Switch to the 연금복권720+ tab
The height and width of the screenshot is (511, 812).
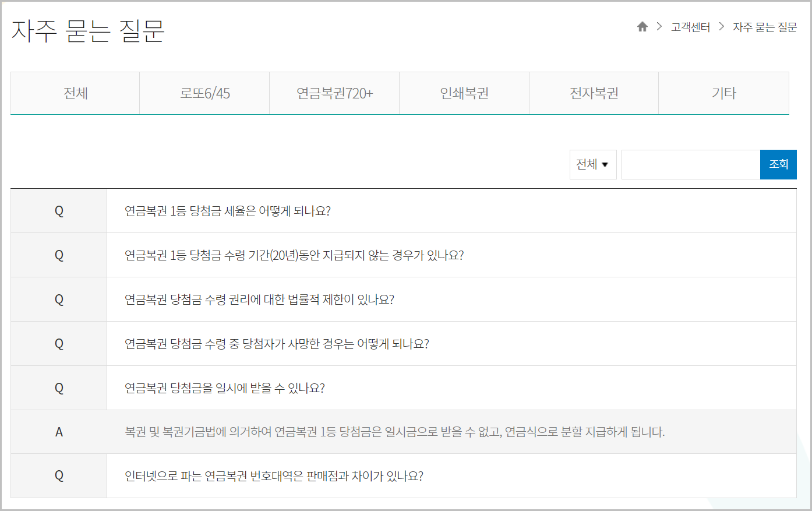tap(334, 93)
